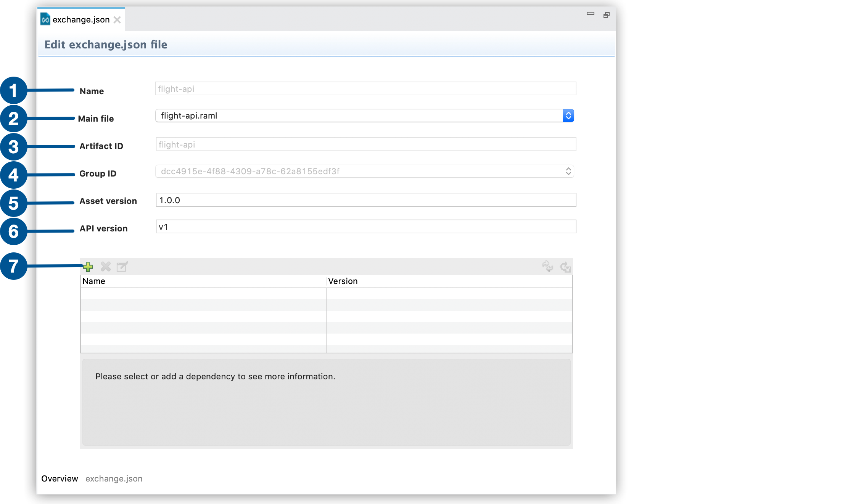Click the exchange.json editor tab title
853x504 pixels.
[x=80, y=19]
